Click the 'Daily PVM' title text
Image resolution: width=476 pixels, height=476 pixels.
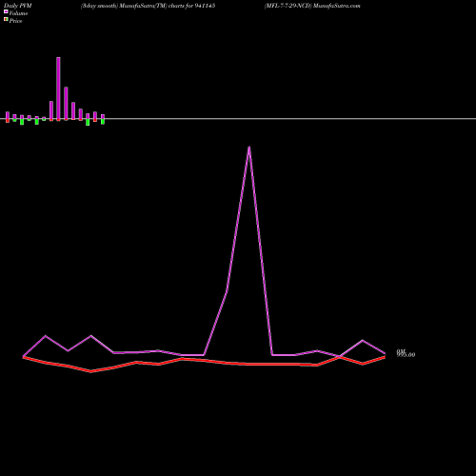pyautogui.click(x=18, y=6)
